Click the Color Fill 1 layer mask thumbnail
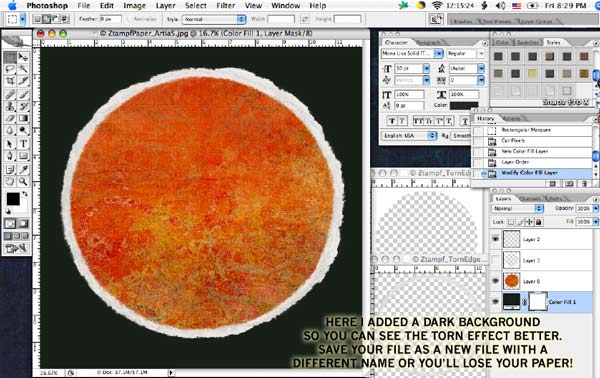The width and height of the screenshot is (600, 378). pyautogui.click(x=538, y=301)
